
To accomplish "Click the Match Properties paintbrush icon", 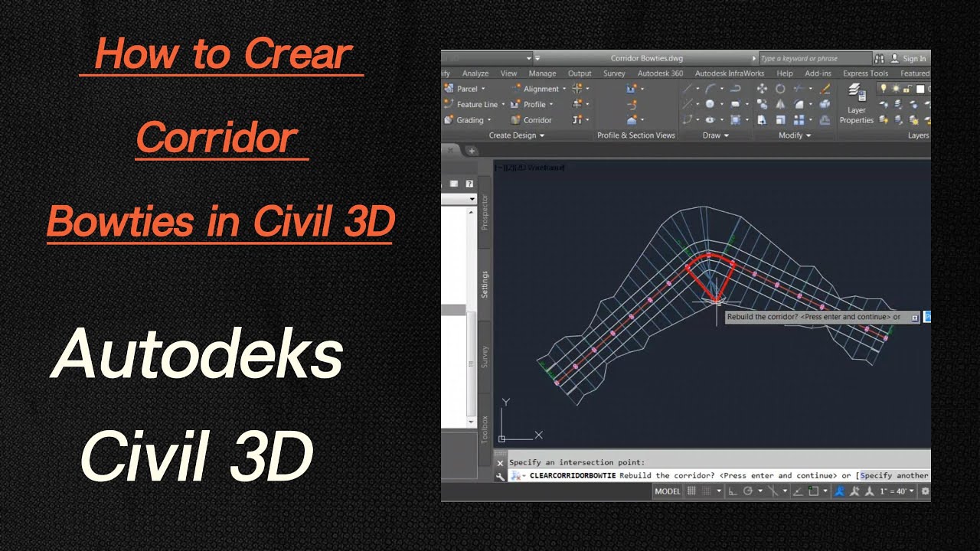I will click(825, 89).
